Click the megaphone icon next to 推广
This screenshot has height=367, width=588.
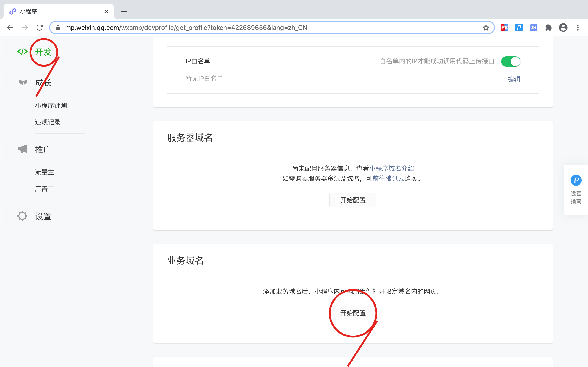[23, 149]
